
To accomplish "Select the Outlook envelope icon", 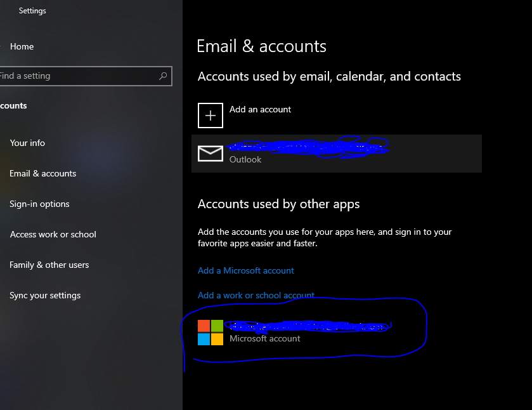I will pos(211,154).
